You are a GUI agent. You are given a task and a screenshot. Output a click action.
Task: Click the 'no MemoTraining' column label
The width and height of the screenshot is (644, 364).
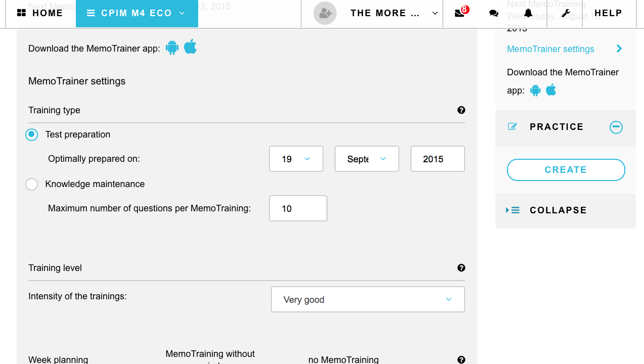pos(343,360)
